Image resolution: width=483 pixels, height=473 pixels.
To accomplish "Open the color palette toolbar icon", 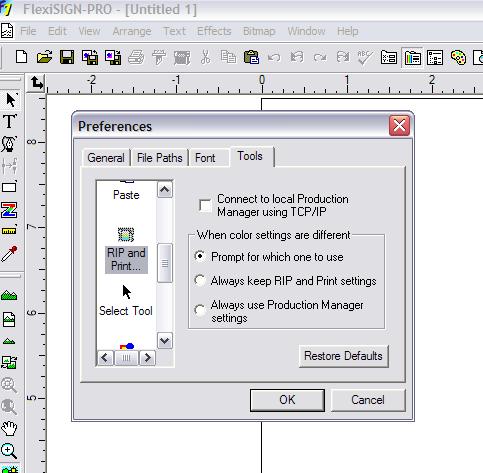I will coord(458,58).
